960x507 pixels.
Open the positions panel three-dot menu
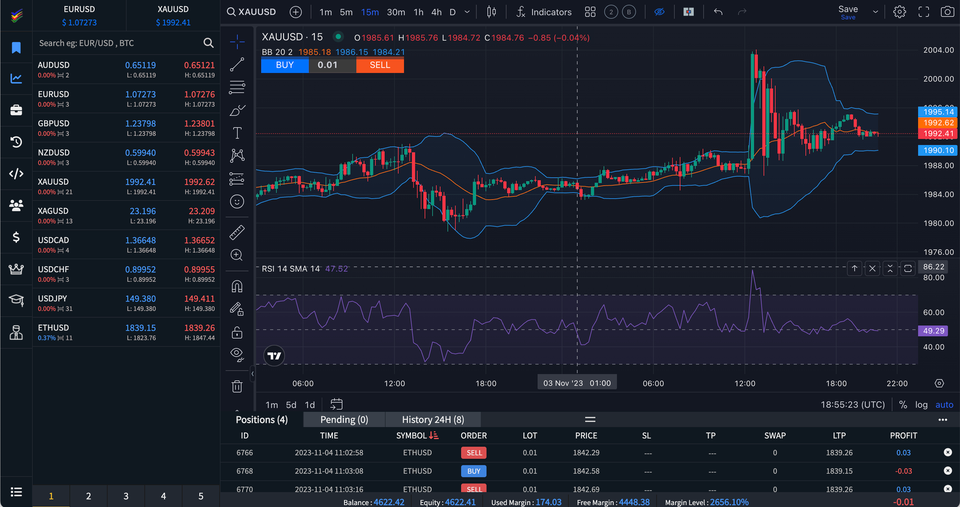943,419
